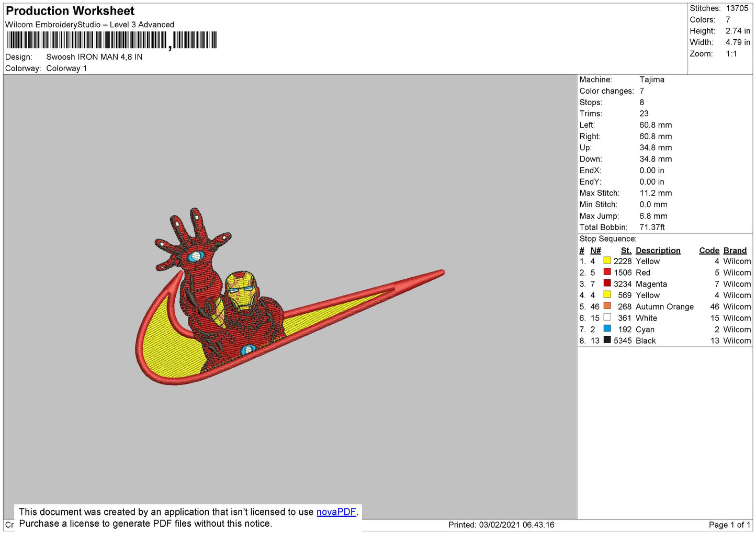This screenshot has height=534, width=756.
Task: Select the Red color swatch in row 2
Action: pyautogui.click(x=607, y=272)
